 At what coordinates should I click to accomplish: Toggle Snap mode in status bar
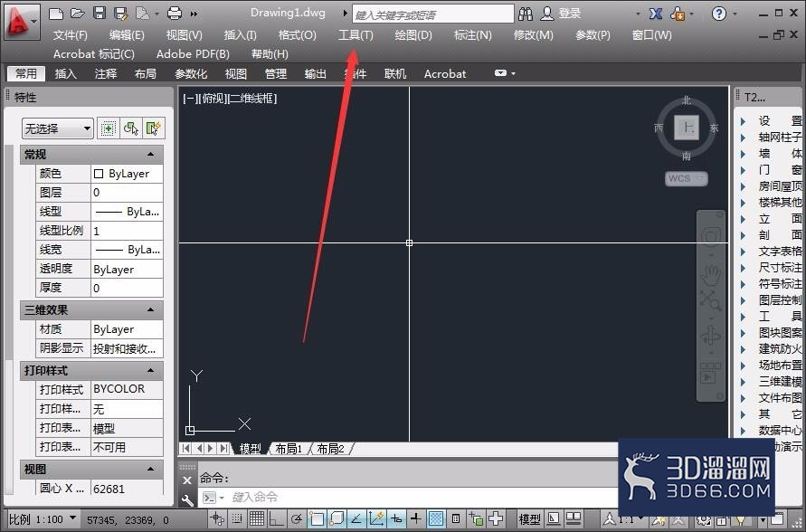pos(236,519)
